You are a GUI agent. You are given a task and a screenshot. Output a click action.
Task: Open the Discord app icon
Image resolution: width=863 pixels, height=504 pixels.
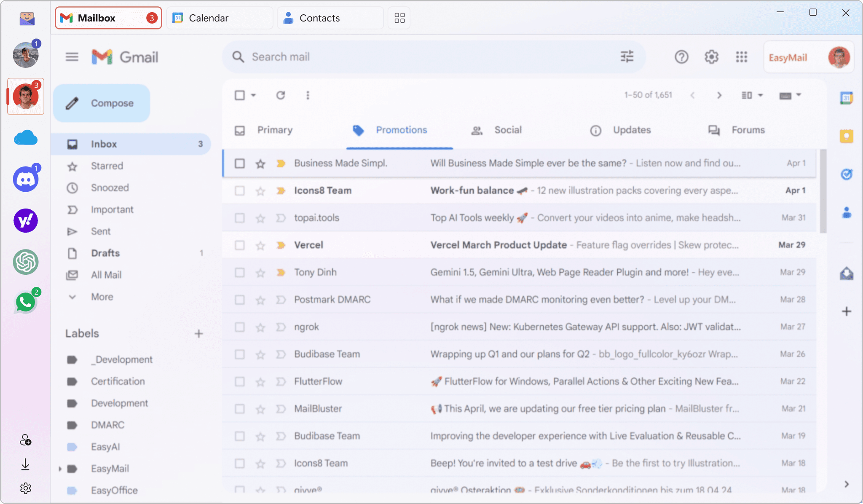click(26, 179)
